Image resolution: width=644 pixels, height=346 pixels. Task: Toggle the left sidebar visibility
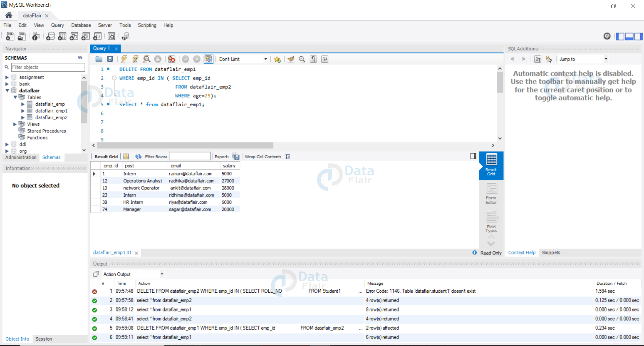click(620, 36)
